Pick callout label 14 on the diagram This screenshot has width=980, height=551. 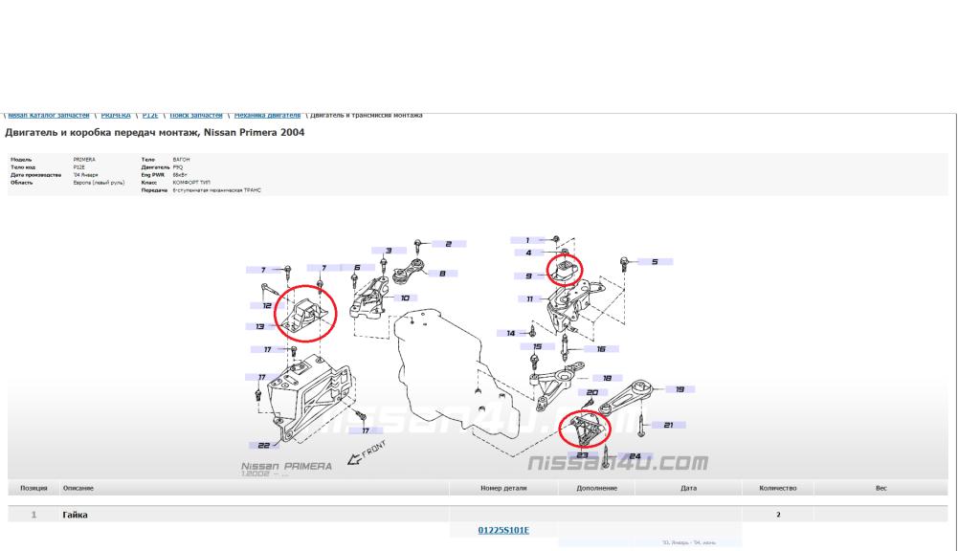[511, 333]
